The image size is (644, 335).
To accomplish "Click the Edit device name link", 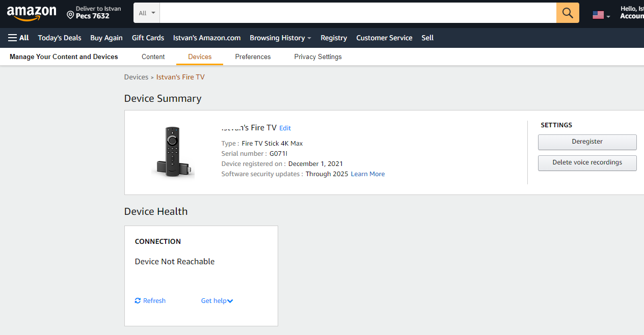I will point(285,128).
